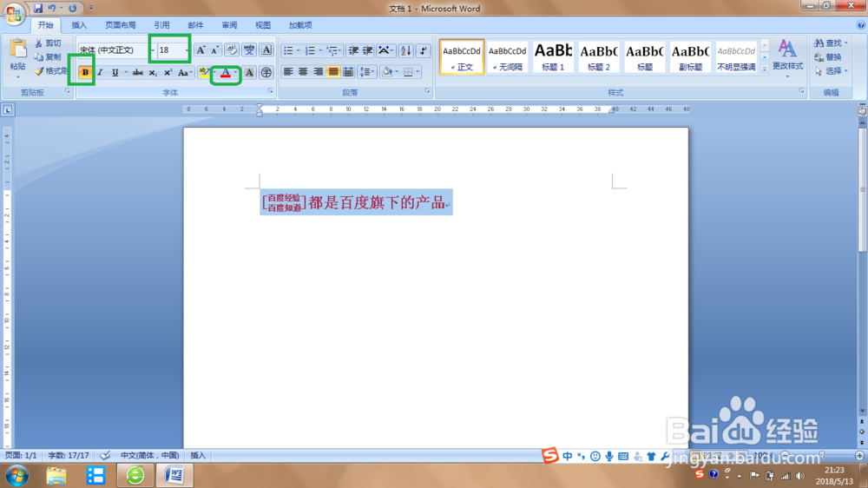The image size is (868, 488).
Task: Grow font size button
Action: coord(201,49)
